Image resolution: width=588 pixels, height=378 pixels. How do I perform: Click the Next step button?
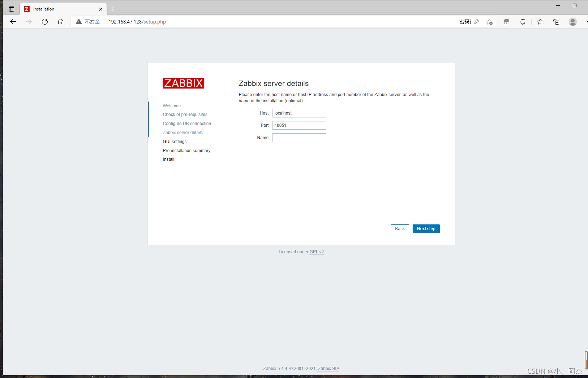[426, 229]
